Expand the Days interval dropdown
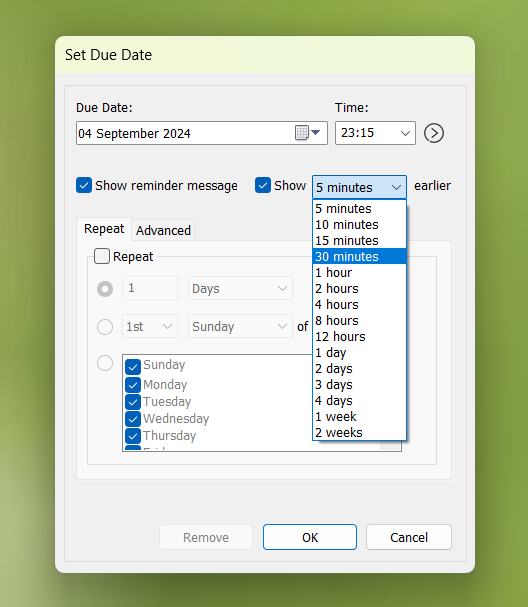 240,288
